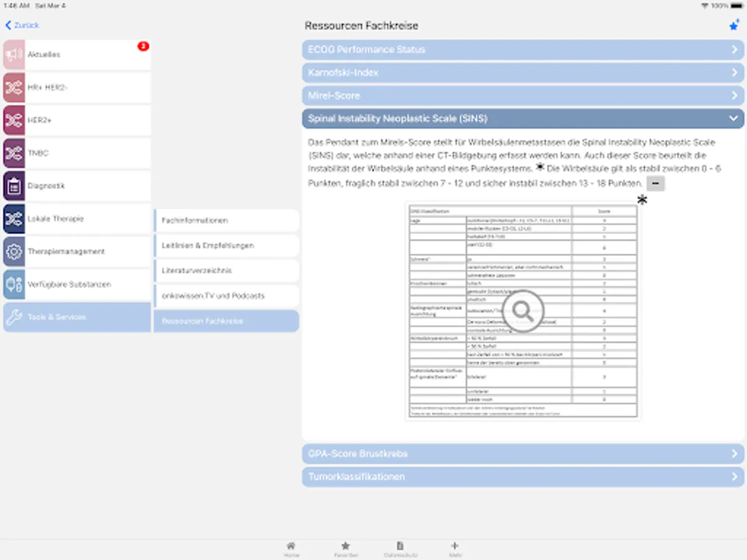Expand ECOG Performance Status section
The width and height of the screenshot is (747, 560).
(523, 50)
